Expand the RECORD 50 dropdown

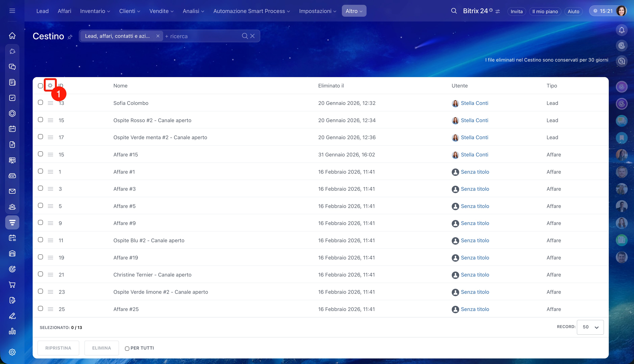coord(590,327)
